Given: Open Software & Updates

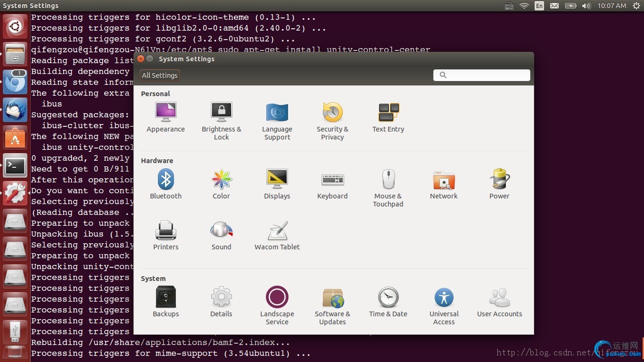Looking at the screenshot, I should click(x=332, y=306).
